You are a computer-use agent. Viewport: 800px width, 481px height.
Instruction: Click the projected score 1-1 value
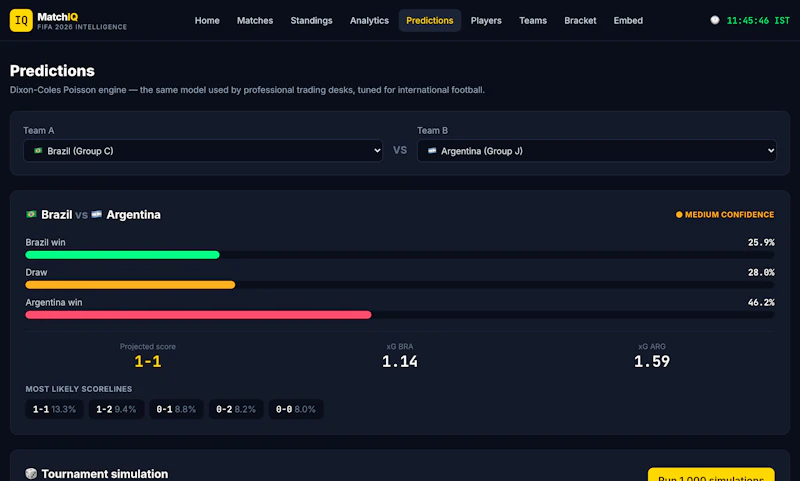[147, 361]
